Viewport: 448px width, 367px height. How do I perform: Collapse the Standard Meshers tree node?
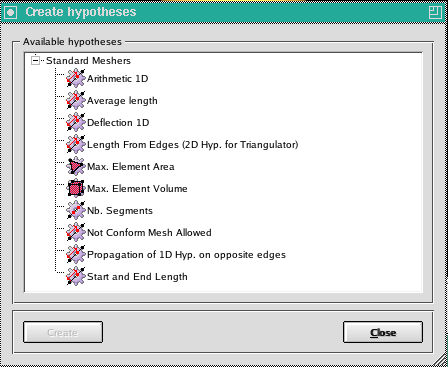pos(35,61)
